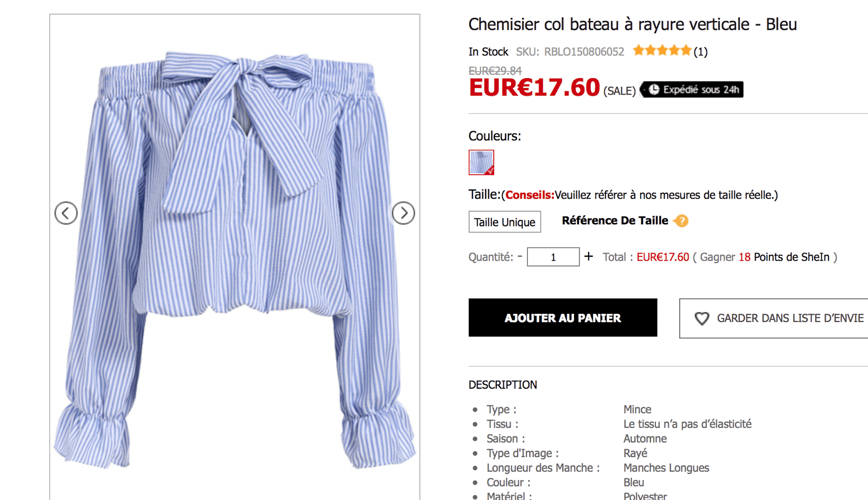Click the Expédié sous 24h badge text
This screenshot has height=500, width=868.
click(x=701, y=90)
